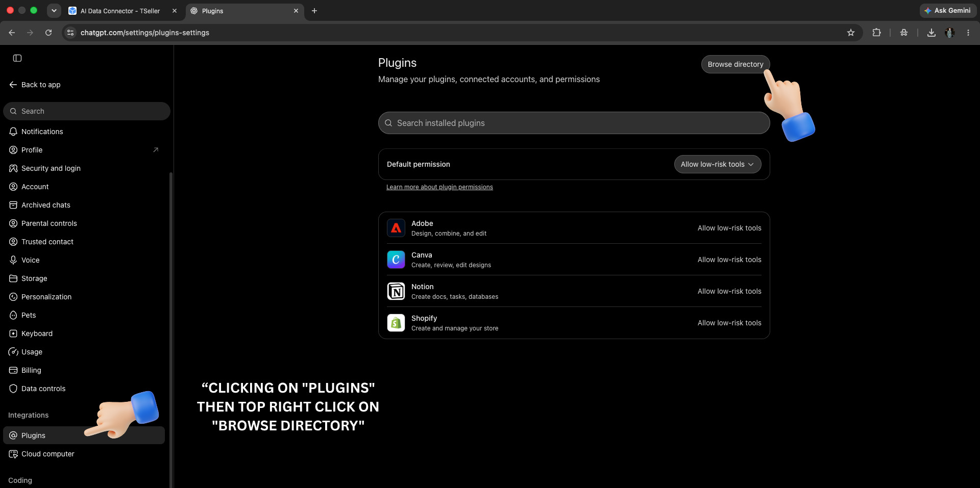Image resolution: width=980 pixels, height=488 pixels.
Task: Bookmark this page with the star icon
Action: pyautogui.click(x=851, y=33)
